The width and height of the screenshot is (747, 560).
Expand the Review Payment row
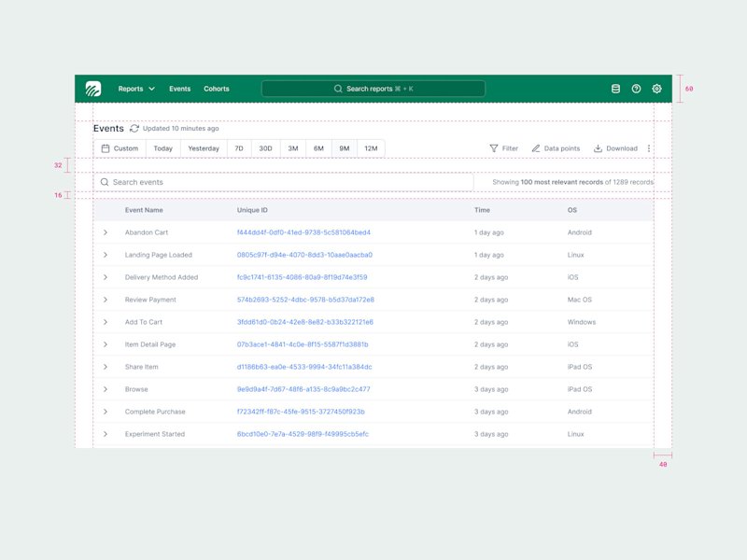[106, 300]
